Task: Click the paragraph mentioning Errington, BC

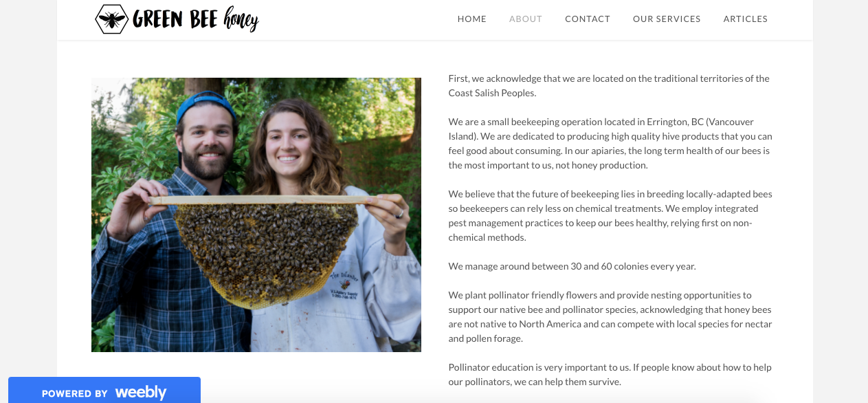Action: (x=610, y=143)
